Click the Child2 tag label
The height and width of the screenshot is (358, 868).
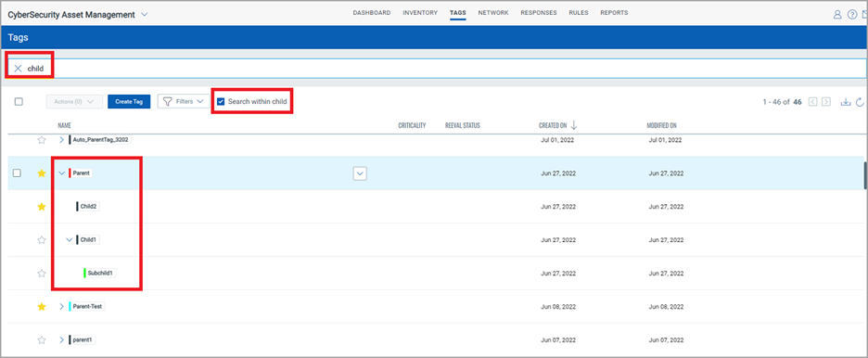pyautogui.click(x=88, y=207)
